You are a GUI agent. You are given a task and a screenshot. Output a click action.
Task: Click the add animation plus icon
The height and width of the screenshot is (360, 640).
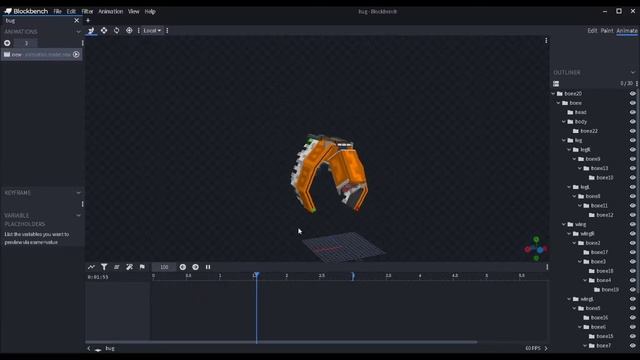pos(7,43)
